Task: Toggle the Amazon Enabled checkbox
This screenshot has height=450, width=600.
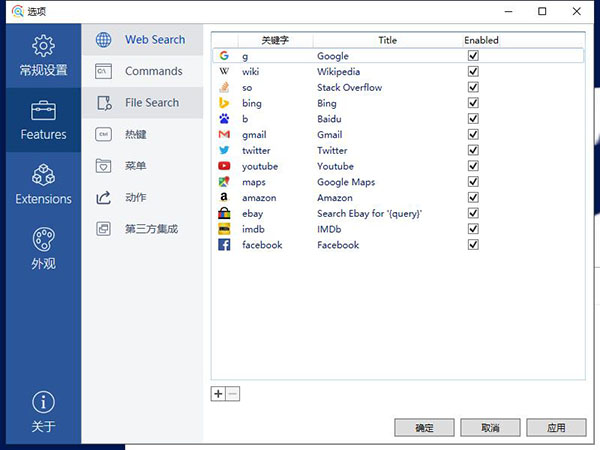Action: click(473, 198)
